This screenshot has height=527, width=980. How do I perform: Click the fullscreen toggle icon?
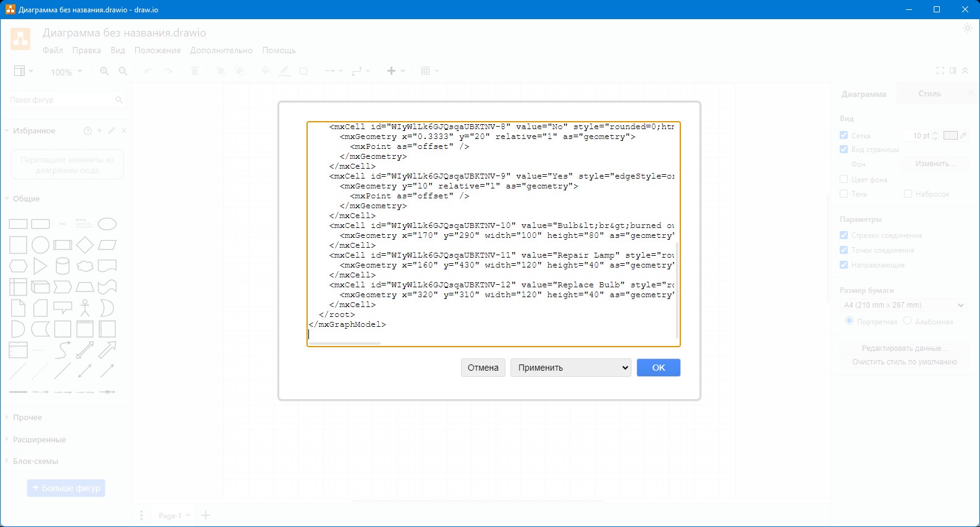[x=940, y=70]
